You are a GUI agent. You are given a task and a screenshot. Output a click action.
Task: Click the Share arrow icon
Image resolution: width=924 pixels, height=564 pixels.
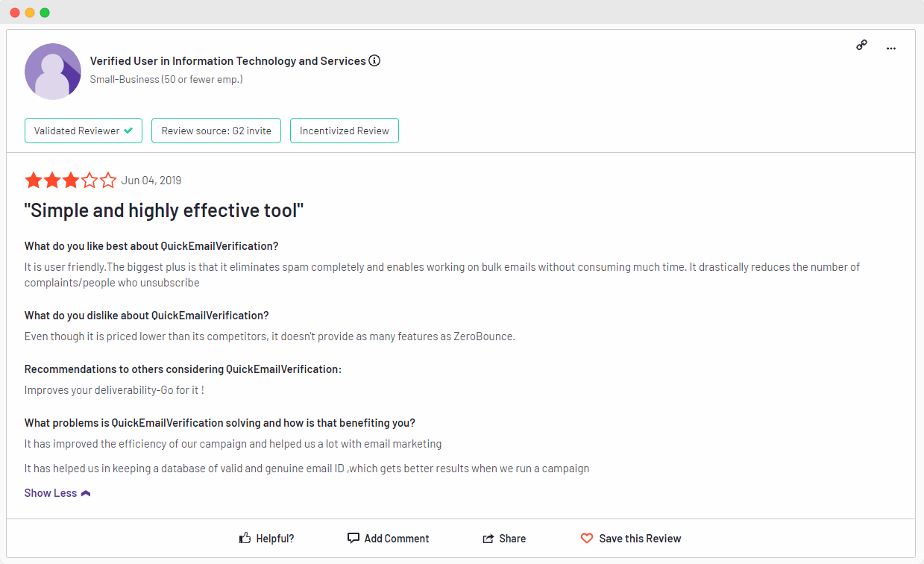point(488,539)
